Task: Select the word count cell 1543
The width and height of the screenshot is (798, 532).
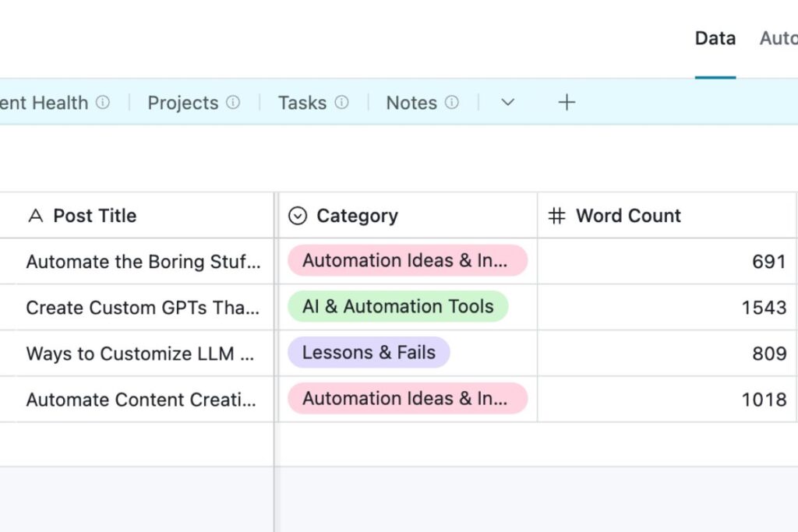Action: [x=667, y=307]
